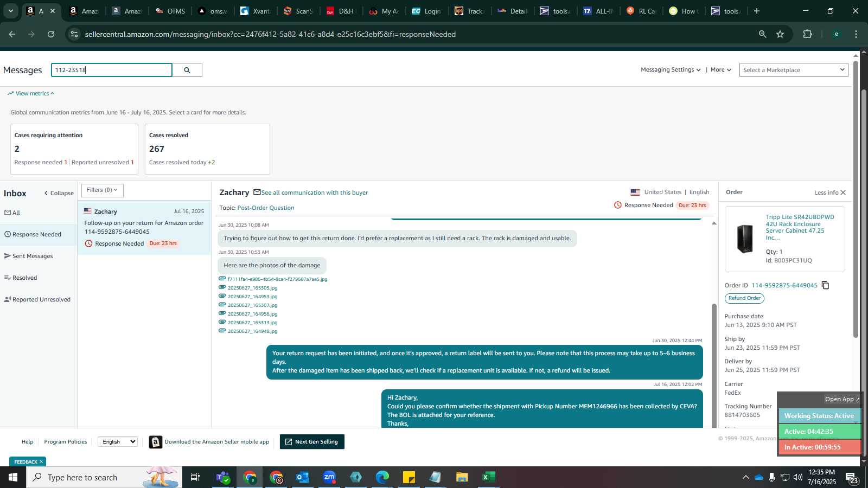Open attachment 20250627_165305.jpg
The width and height of the screenshot is (868, 488).
(252, 288)
